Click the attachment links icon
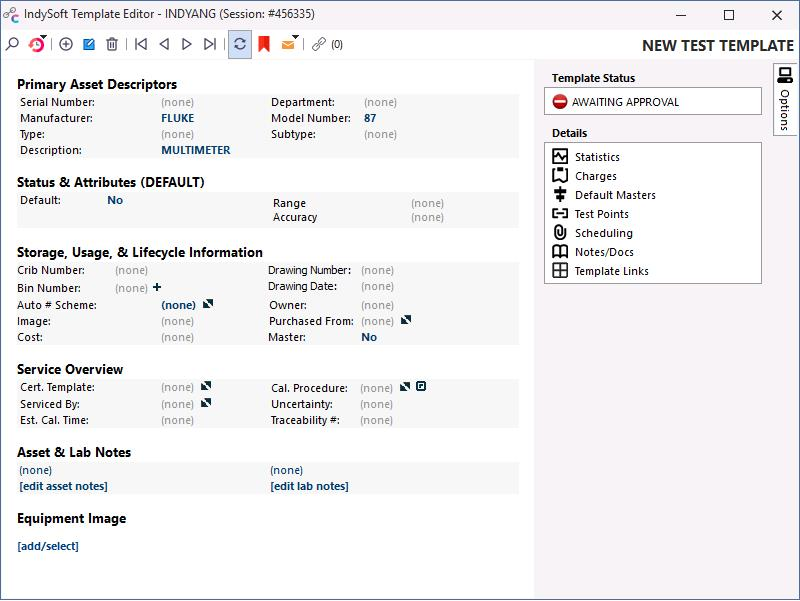This screenshot has height=601, width=800. click(x=318, y=44)
